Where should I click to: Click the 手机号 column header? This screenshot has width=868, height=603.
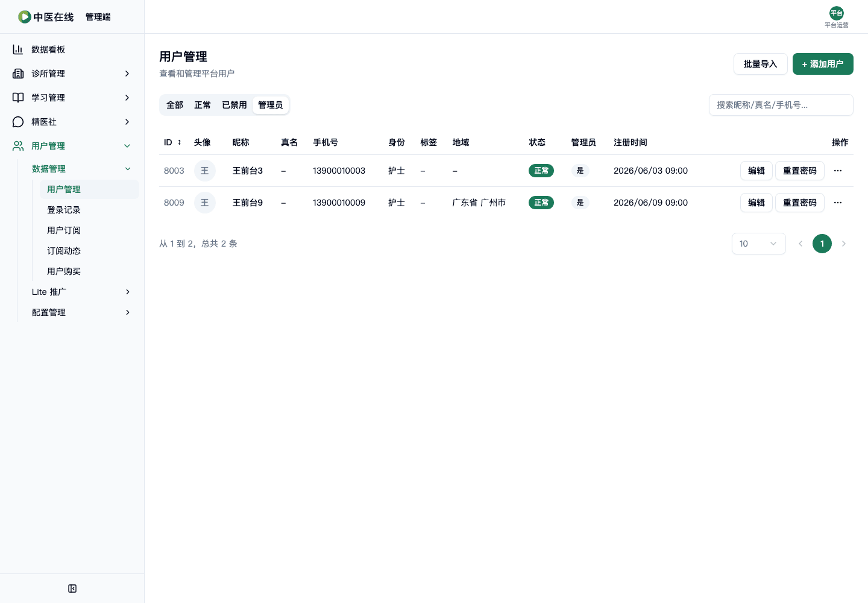(325, 142)
